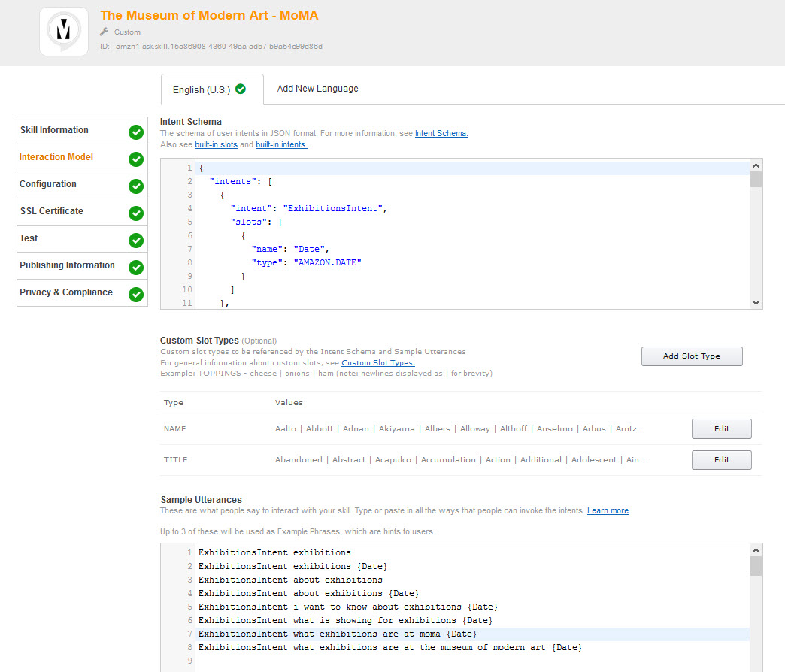785x672 pixels.
Task: Click the NAME slot type label
Action: 174,428
